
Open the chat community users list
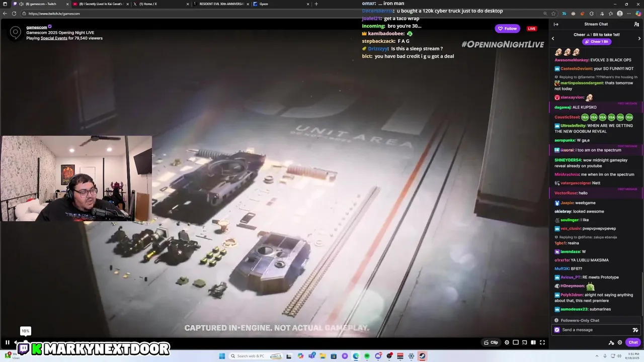636,24
